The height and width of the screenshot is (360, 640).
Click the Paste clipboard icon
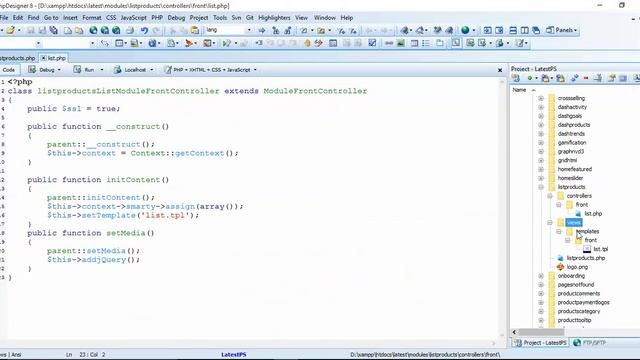click(195, 30)
